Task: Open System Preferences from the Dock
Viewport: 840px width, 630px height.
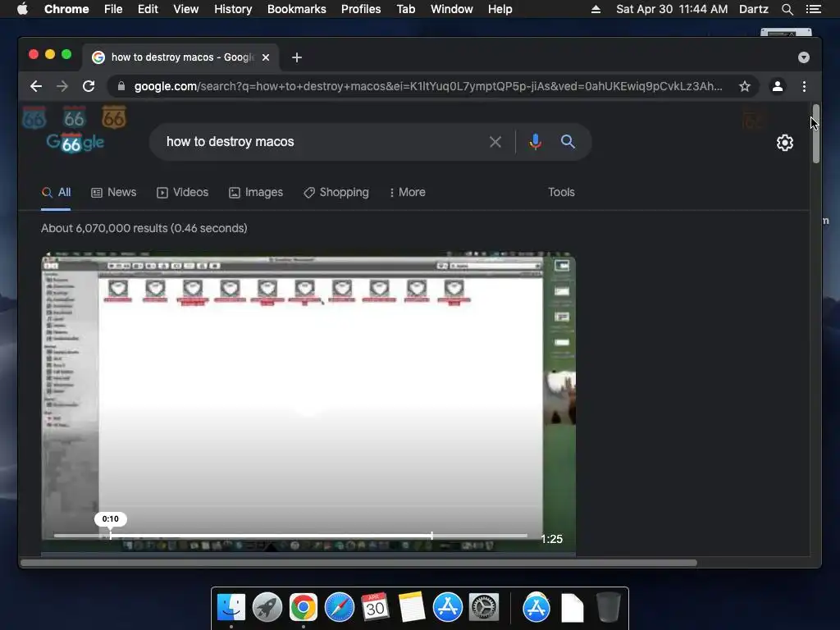Action: [x=484, y=608]
